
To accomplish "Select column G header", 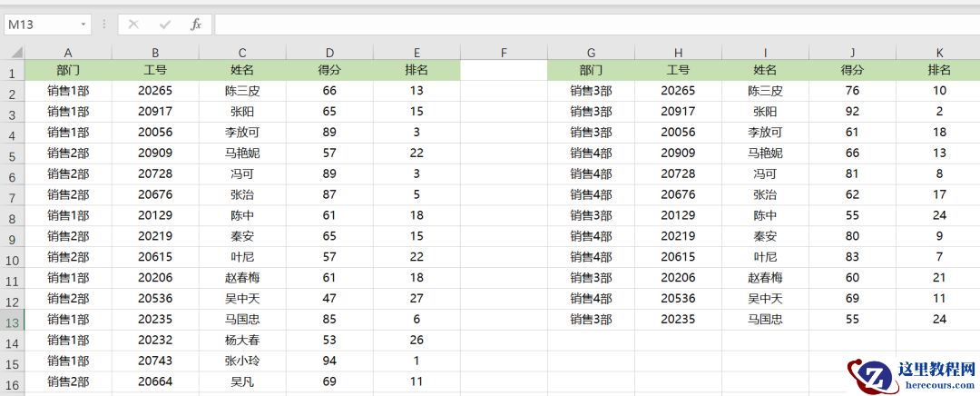I will point(591,53).
